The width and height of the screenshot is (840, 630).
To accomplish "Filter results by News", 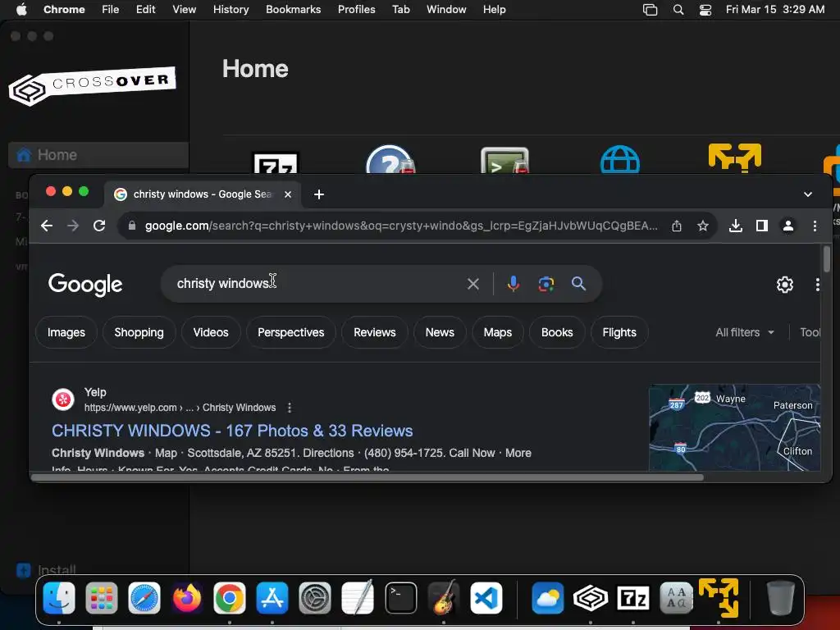I will tap(440, 332).
